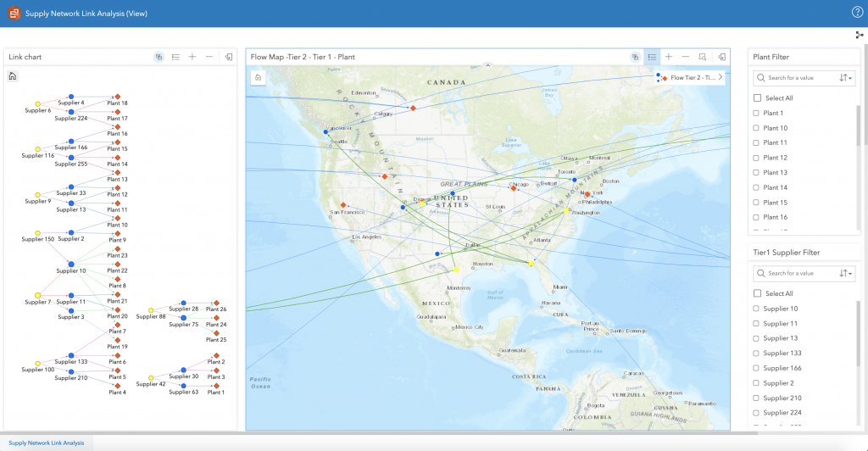Click the ArcGIS Insights logo icon
Viewport: 868px width, 451px height.
point(14,14)
